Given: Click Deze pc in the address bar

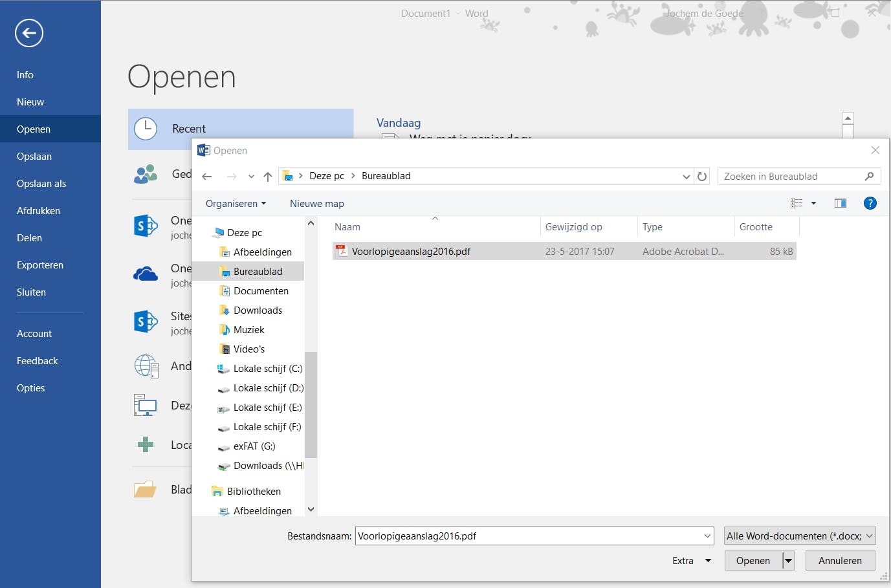Looking at the screenshot, I should point(327,176).
